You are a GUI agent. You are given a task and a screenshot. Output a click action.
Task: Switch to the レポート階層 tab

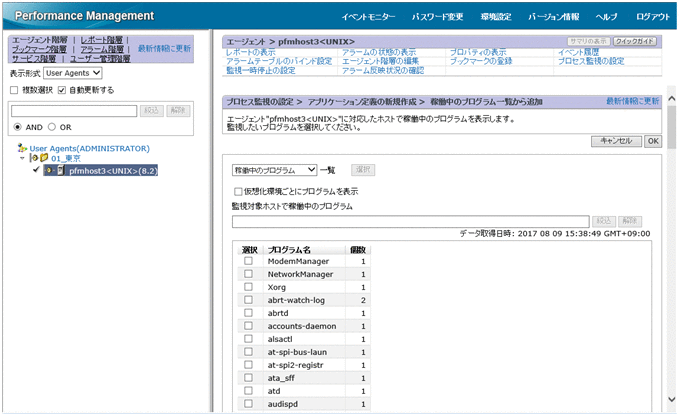(x=101, y=40)
